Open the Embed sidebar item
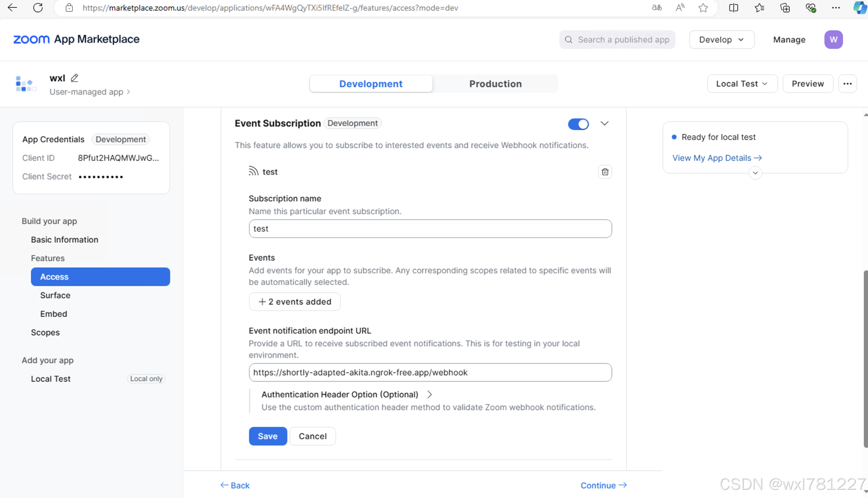Viewport: 868px width, 498px height. tap(54, 314)
